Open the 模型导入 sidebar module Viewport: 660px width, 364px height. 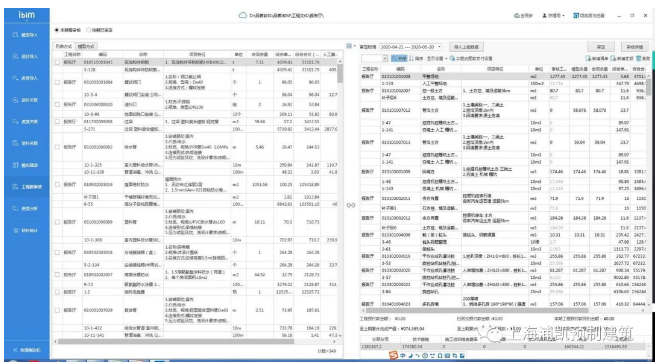tap(27, 35)
